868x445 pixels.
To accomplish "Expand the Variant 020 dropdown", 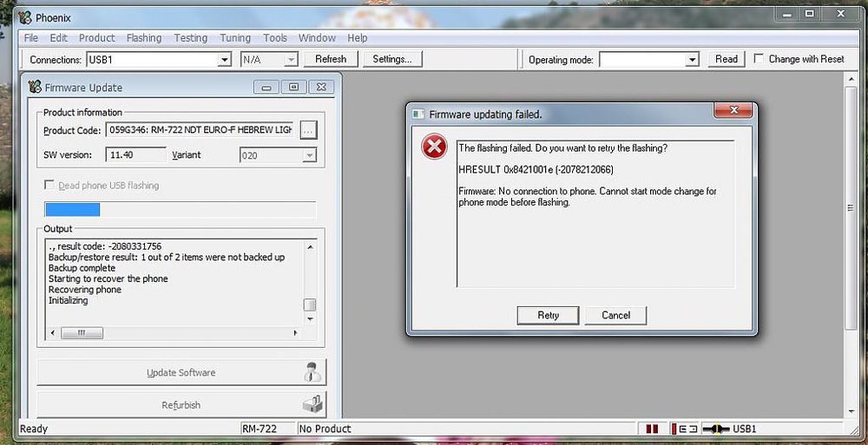I will [x=310, y=155].
